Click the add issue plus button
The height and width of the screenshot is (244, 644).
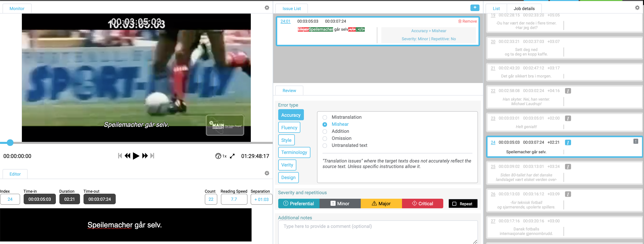(475, 8)
